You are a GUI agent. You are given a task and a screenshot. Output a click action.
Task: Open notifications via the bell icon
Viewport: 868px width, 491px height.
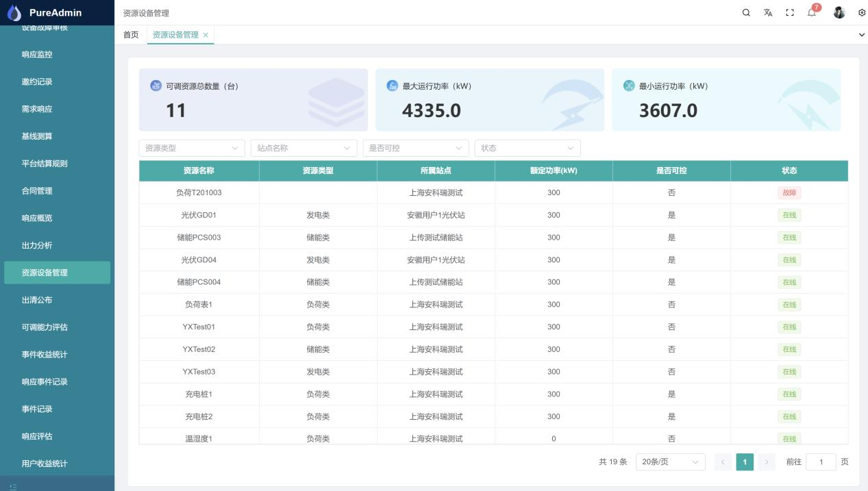click(811, 12)
